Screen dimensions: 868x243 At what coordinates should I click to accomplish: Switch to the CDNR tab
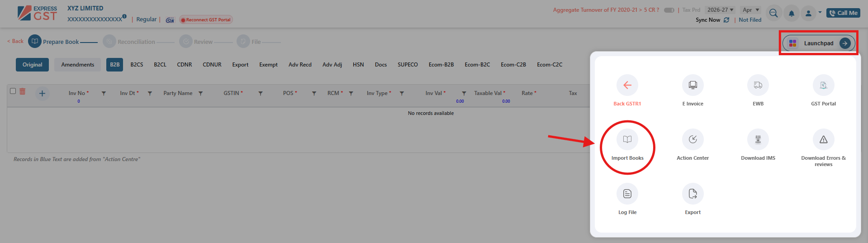coord(184,65)
